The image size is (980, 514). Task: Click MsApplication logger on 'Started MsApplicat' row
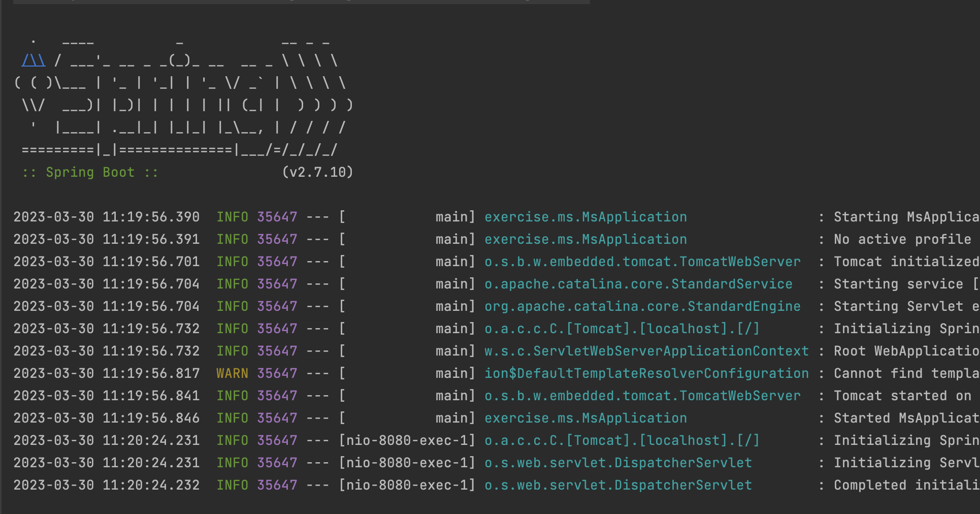point(585,418)
